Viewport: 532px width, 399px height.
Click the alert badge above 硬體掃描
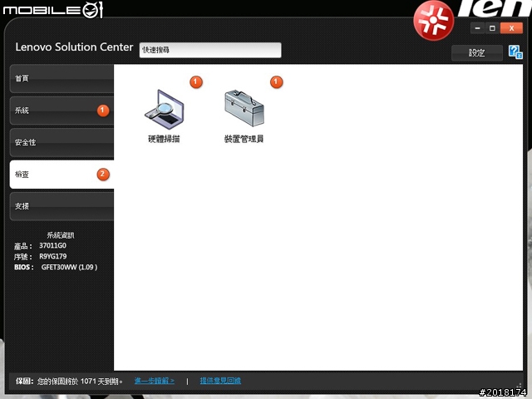click(196, 82)
